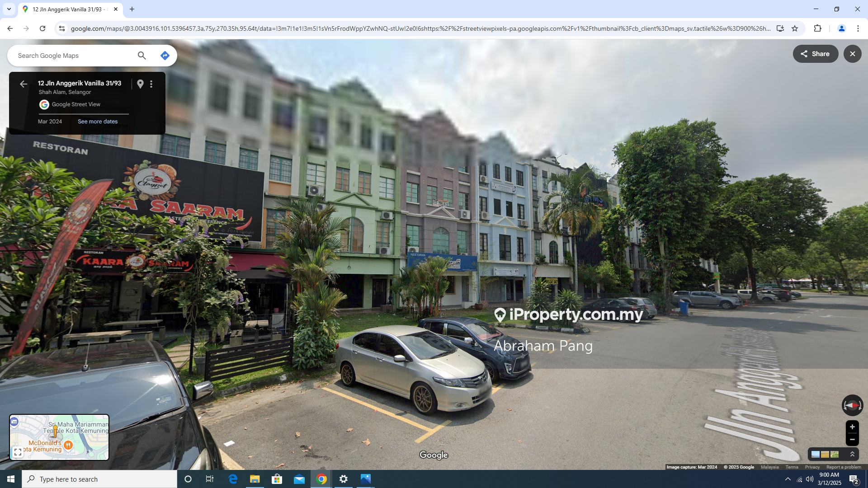
Task: Open Mail app from taskbar
Action: click(299, 479)
